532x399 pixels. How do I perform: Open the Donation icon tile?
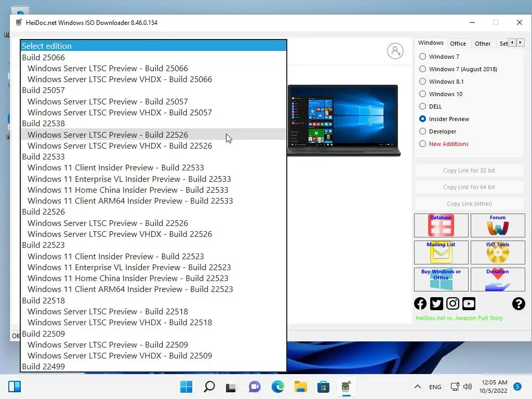pyautogui.click(x=498, y=280)
